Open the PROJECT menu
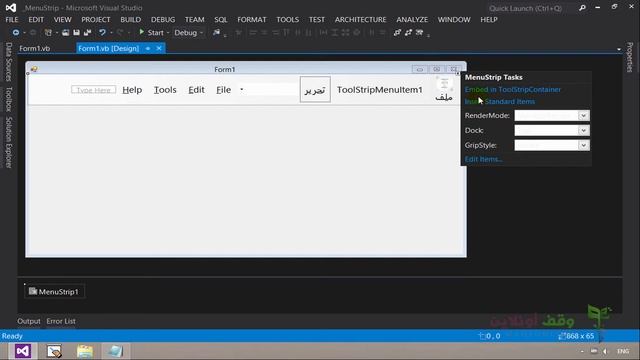Viewport: 640px width, 360px height. [96, 20]
